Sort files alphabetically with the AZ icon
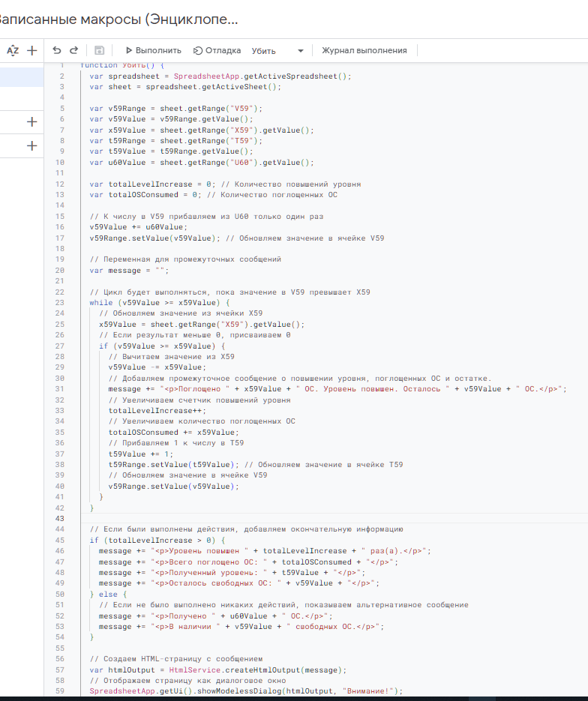 (12, 51)
